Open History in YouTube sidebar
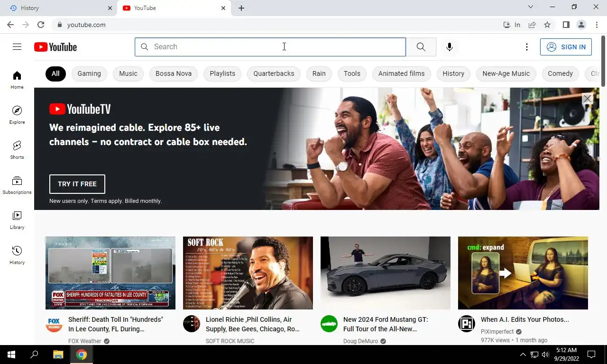This screenshot has height=364, width=607. click(x=17, y=255)
